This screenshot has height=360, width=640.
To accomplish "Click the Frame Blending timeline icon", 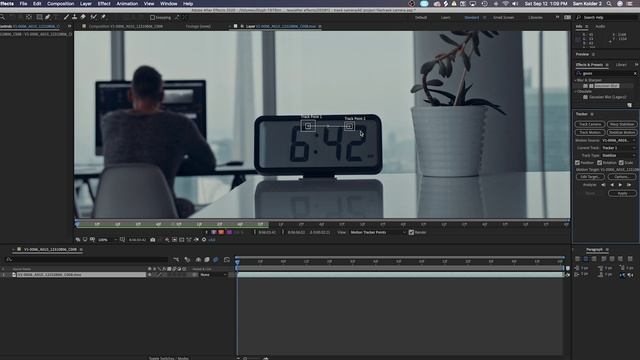I will point(207,260).
